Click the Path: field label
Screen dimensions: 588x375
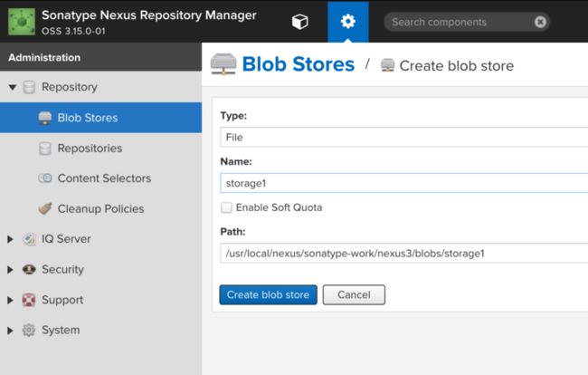click(x=232, y=232)
